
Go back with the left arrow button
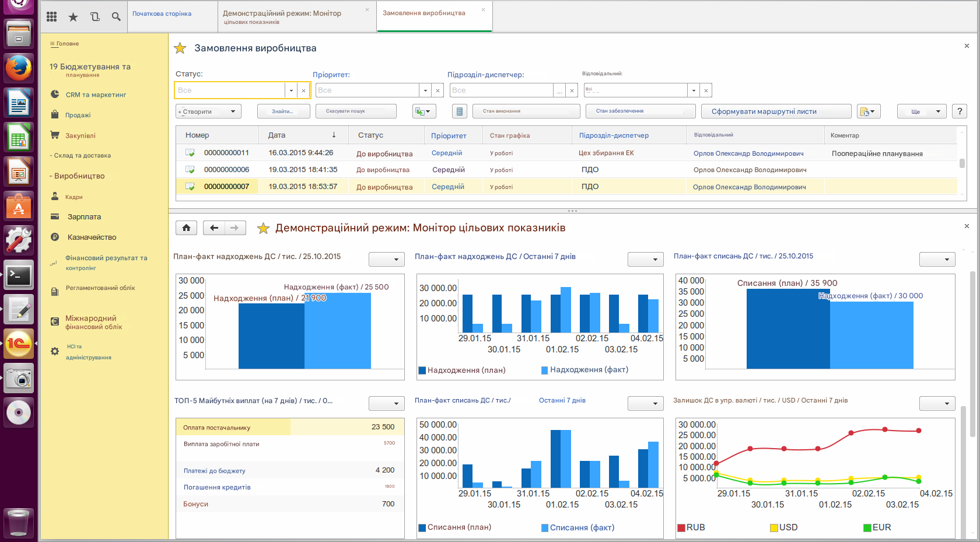point(214,228)
